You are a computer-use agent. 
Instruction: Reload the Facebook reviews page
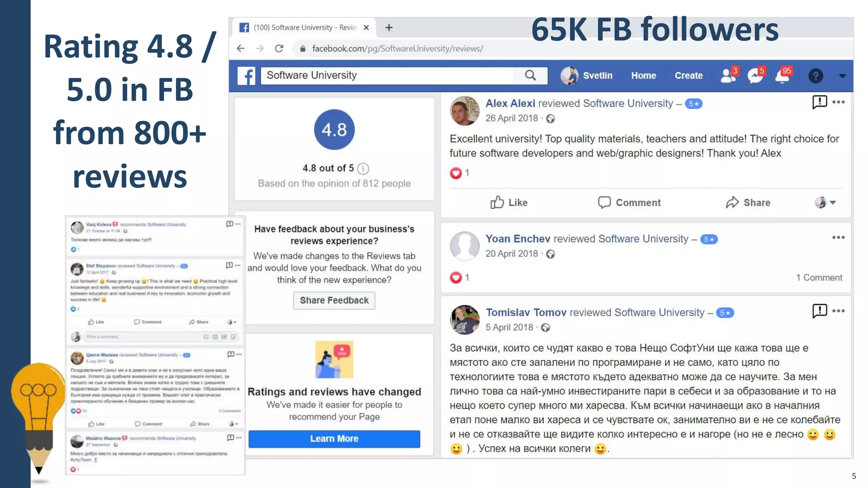(279, 49)
